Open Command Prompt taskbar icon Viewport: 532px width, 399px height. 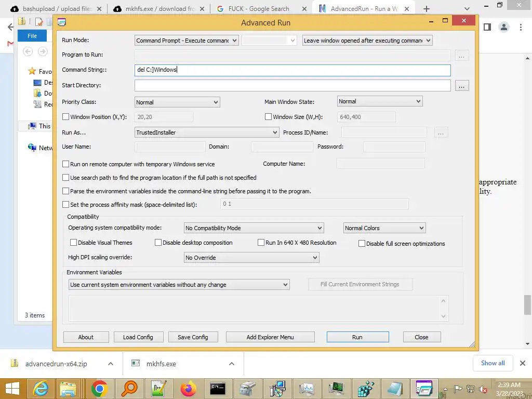pos(218,388)
